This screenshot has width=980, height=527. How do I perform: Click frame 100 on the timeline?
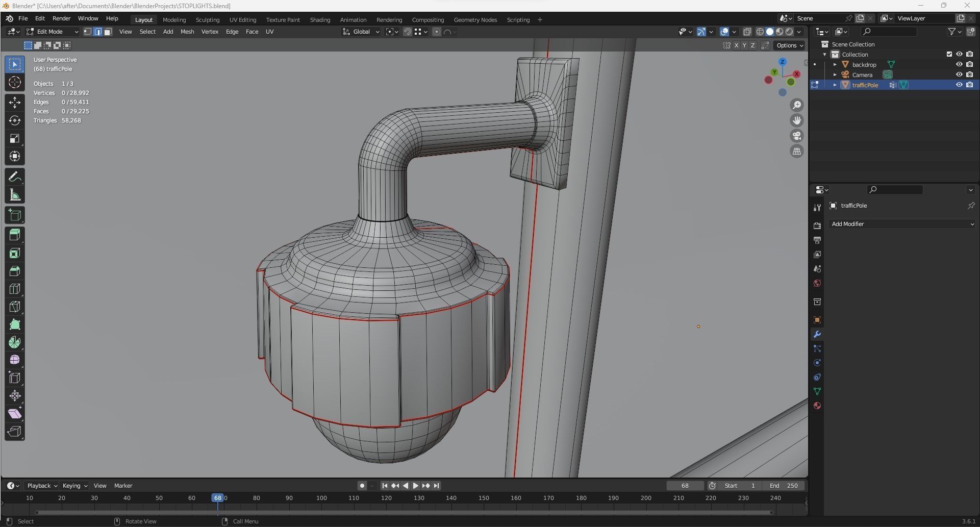point(321,498)
